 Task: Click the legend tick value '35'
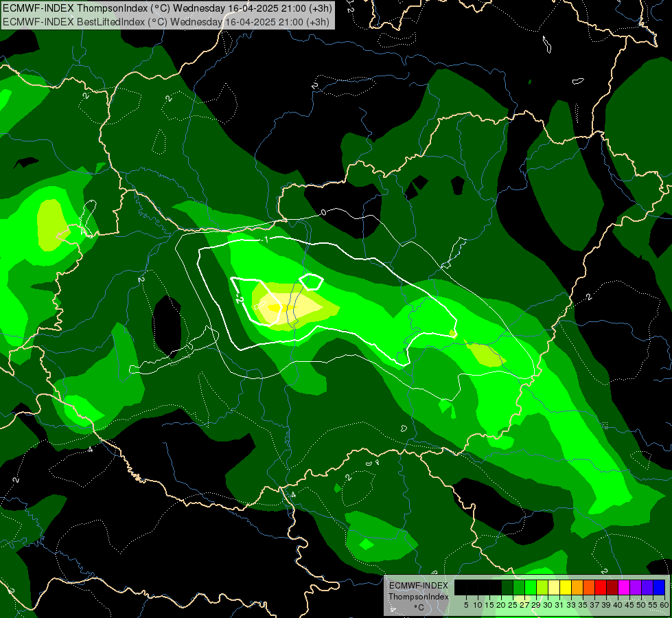point(583,605)
